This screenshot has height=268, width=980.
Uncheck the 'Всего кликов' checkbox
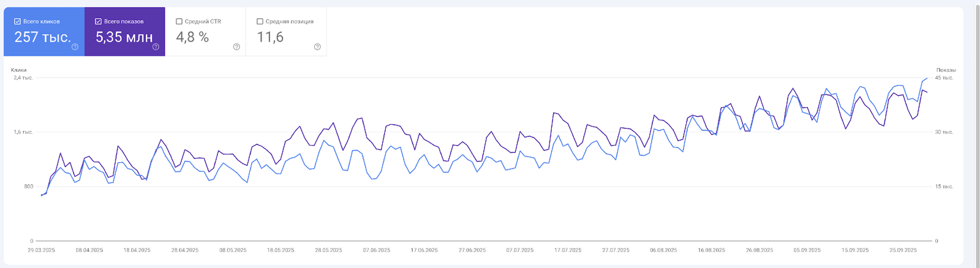click(x=17, y=21)
